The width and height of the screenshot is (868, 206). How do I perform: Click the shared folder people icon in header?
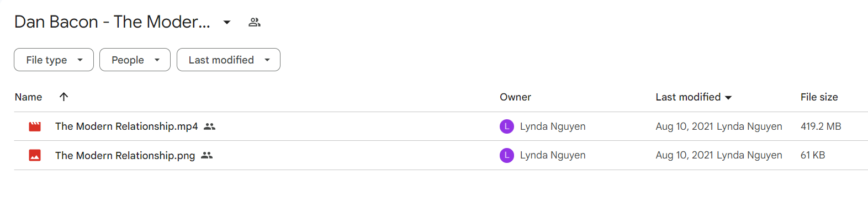(254, 22)
